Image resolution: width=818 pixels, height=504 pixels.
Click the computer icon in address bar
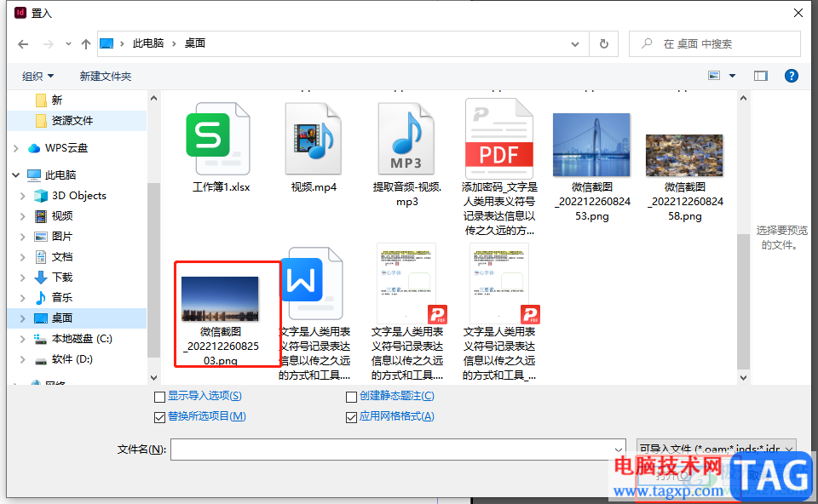tap(107, 43)
